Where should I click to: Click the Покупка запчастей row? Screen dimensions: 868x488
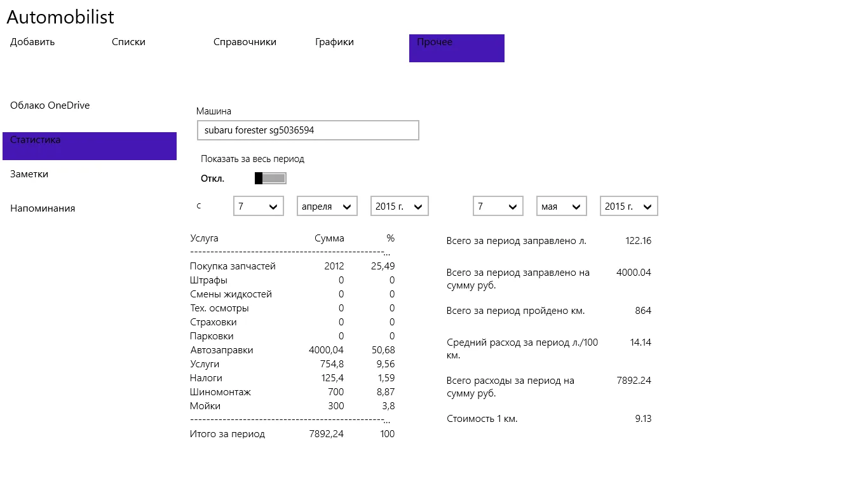(x=292, y=266)
